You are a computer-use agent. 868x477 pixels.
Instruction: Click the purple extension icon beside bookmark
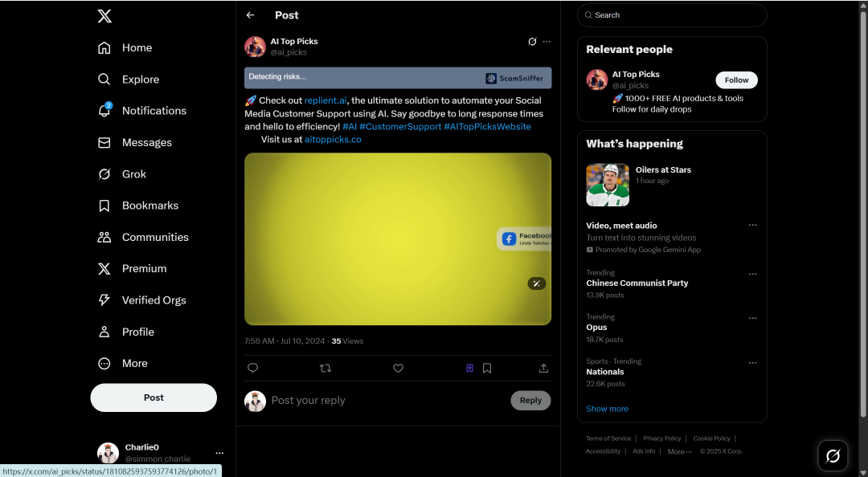(469, 368)
